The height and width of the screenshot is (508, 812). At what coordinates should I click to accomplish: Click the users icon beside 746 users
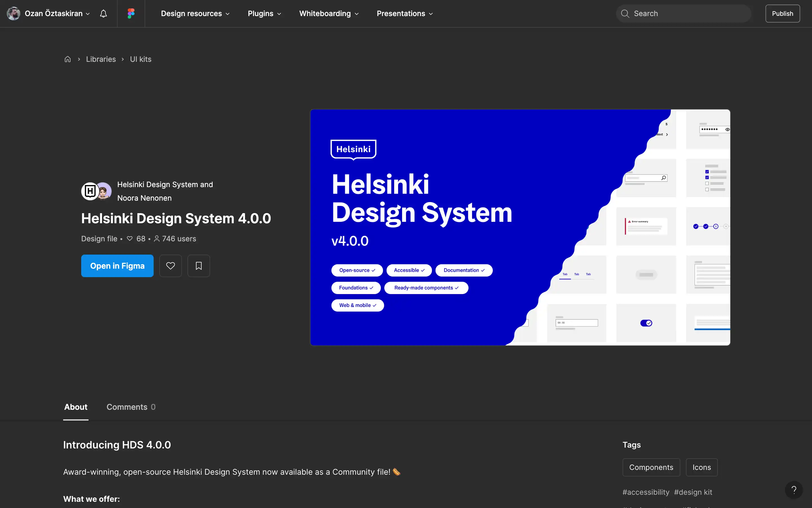pyautogui.click(x=157, y=238)
